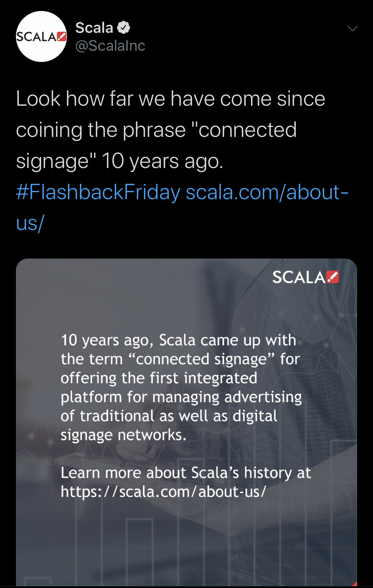This screenshot has height=588, width=373.
Task: Open the #FlashbackFriday hashtag
Action: 98,192
